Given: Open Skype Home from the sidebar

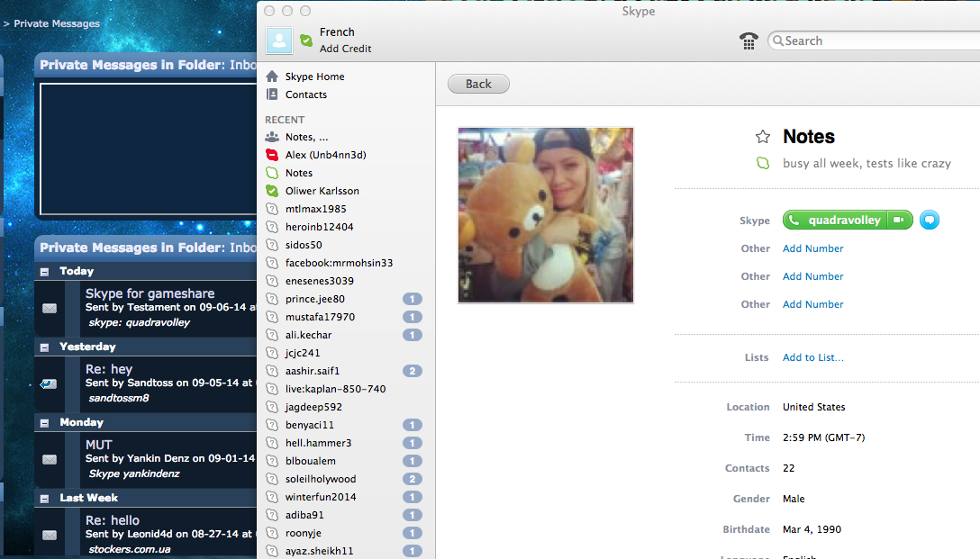Looking at the screenshot, I should coord(315,77).
